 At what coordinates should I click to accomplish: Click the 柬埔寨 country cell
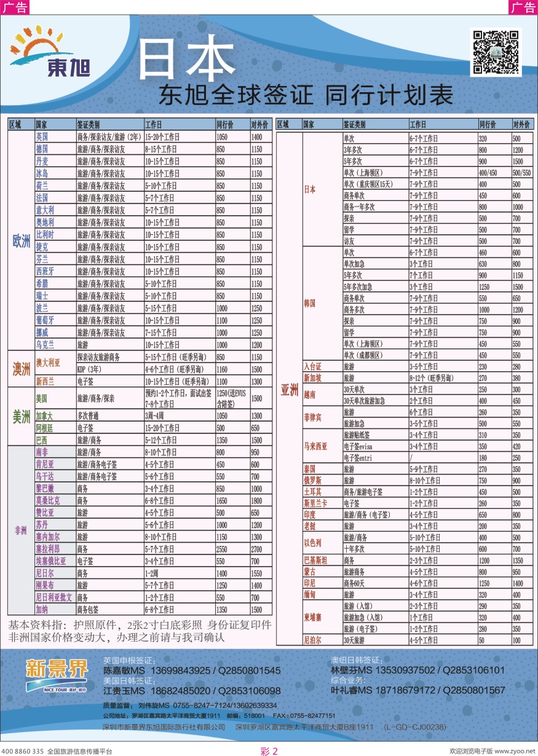coord(322,618)
